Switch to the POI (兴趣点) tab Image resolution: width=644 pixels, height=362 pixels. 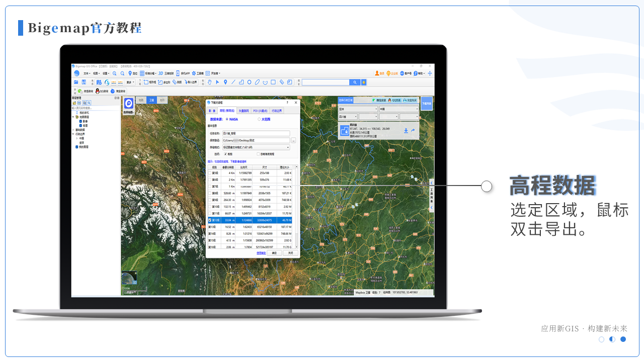(260, 111)
